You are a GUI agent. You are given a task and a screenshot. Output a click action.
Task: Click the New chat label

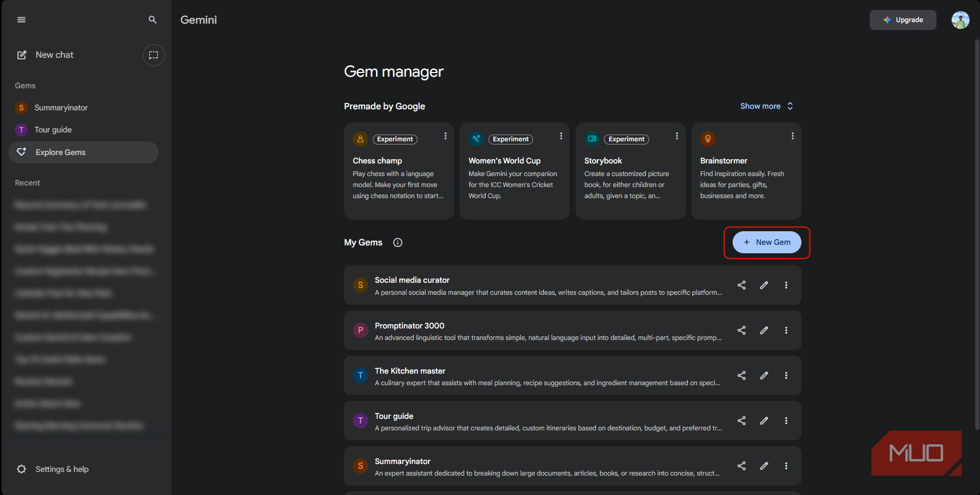(x=55, y=55)
